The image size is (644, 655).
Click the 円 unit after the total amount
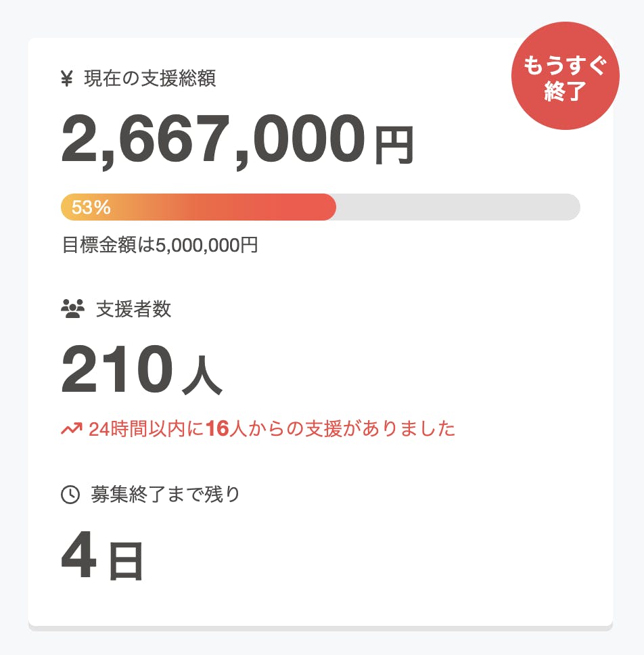point(394,146)
